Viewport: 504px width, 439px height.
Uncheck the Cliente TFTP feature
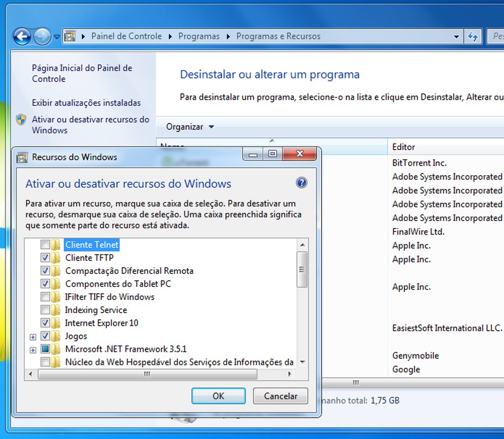[x=44, y=258]
